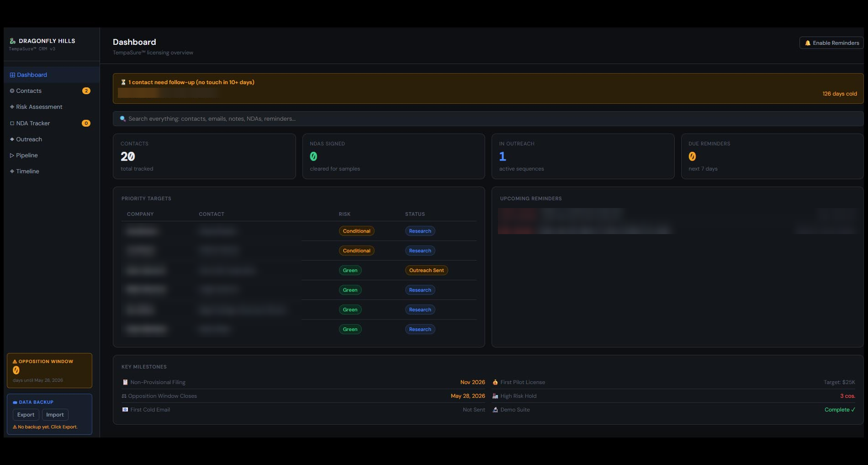Click the '126 days cold' text
The width and height of the screenshot is (868, 465).
tap(840, 94)
